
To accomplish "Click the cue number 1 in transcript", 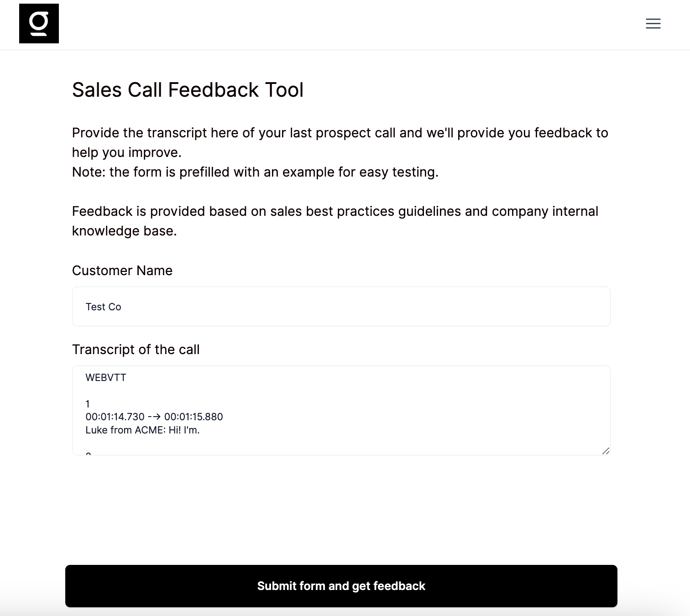I will tap(88, 404).
